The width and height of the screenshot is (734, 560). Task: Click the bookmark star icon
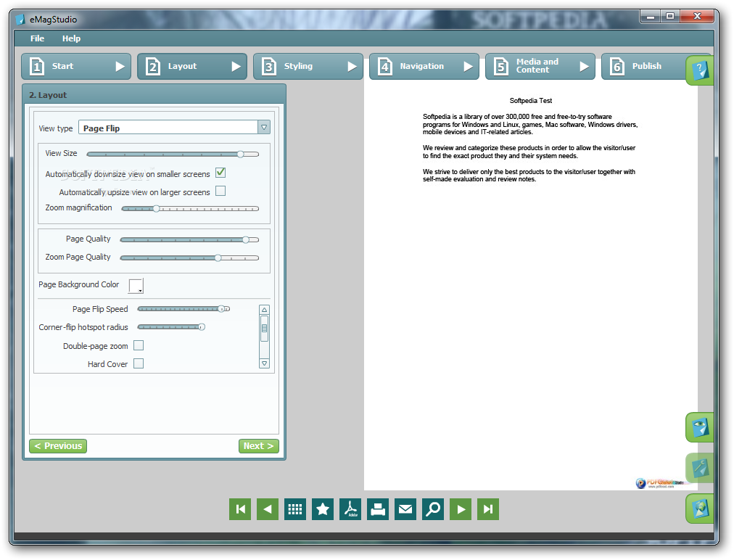pyautogui.click(x=323, y=509)
